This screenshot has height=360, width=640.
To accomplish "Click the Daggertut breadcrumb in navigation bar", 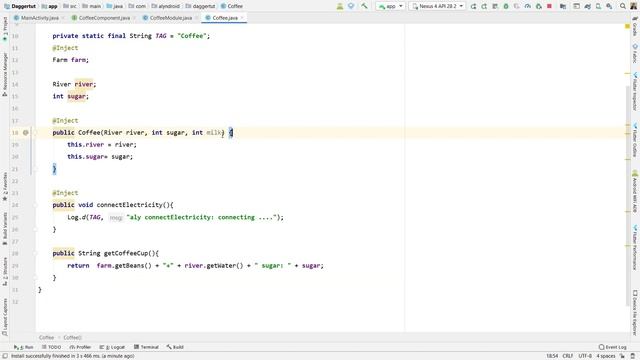I will (x=20, y=6).
